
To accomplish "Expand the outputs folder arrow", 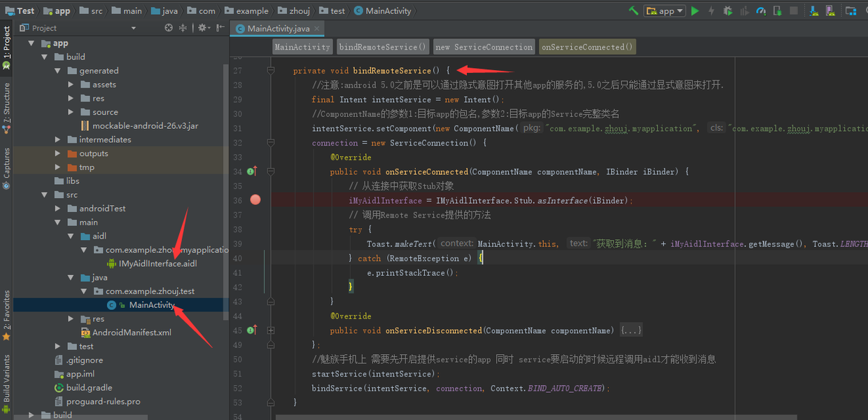I will [59, 153].
